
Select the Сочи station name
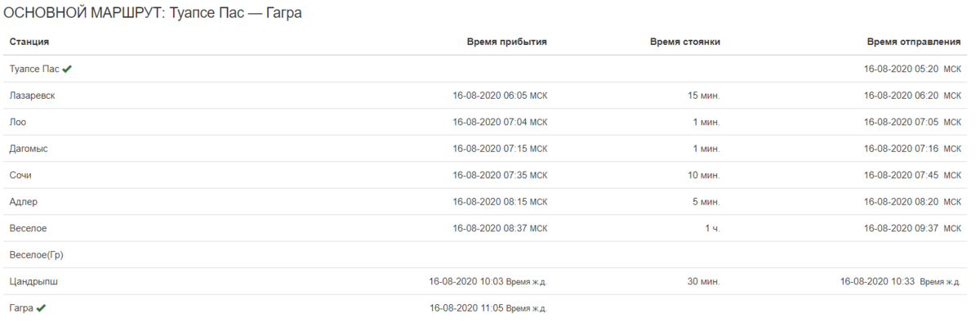(x=21, y=176)
